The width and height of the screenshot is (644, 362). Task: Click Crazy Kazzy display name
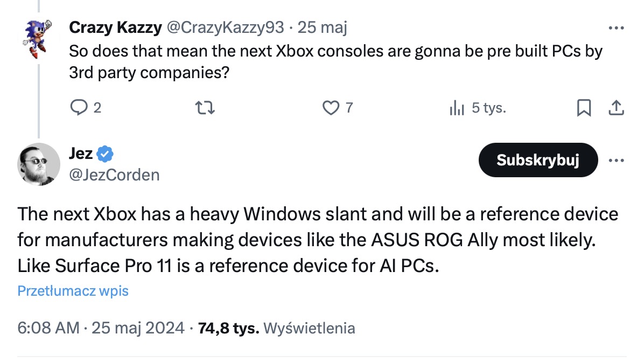tap(115, 27)
